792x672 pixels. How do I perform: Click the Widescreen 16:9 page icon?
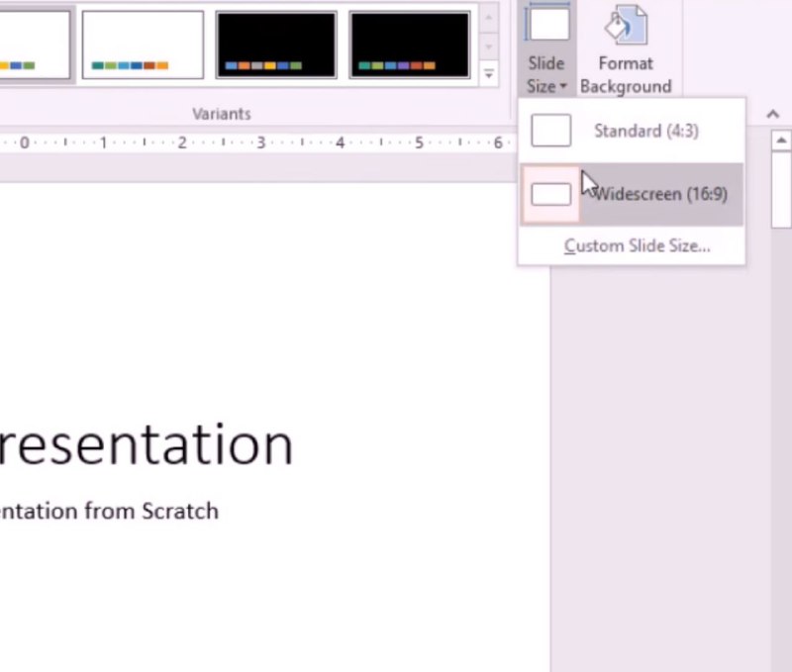550,194
